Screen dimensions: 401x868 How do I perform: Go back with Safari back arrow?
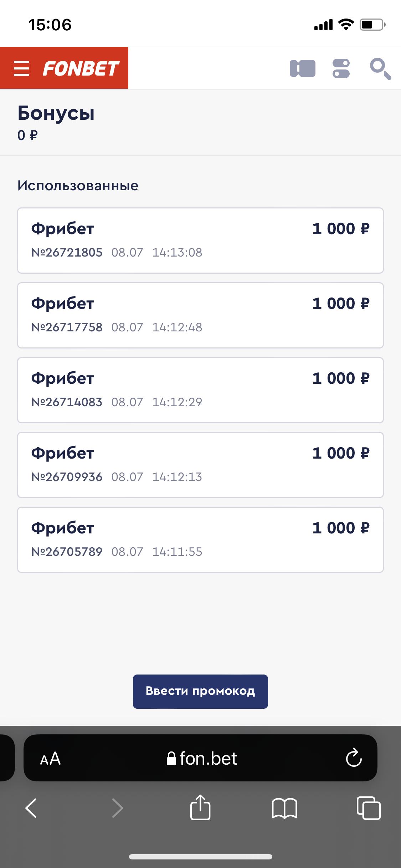[31, 808]
